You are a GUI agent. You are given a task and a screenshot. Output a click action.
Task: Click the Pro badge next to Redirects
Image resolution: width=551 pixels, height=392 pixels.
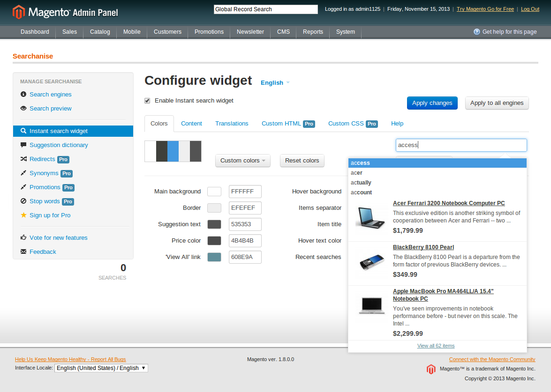(63, 159)
